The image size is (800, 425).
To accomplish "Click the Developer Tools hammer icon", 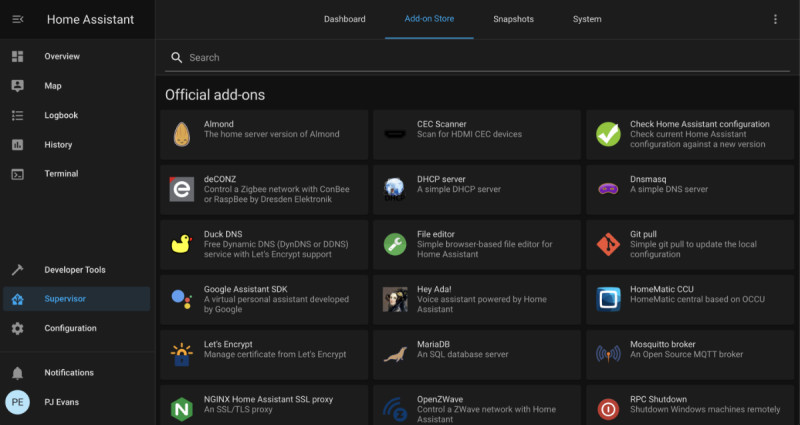I will tap(17, 270).
